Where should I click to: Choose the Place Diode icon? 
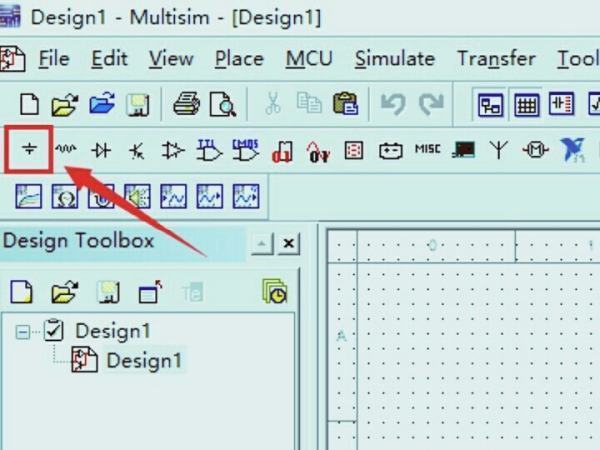101,150
